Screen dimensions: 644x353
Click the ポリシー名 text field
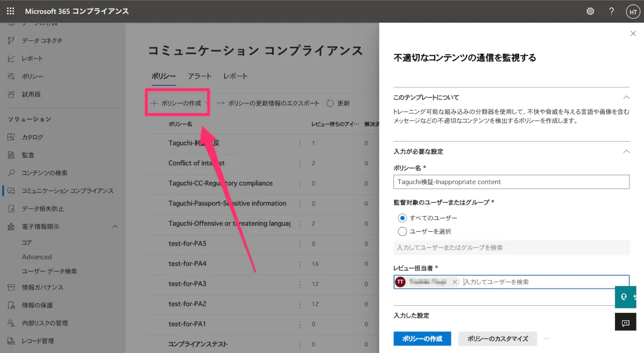click(x=511, y=182)
